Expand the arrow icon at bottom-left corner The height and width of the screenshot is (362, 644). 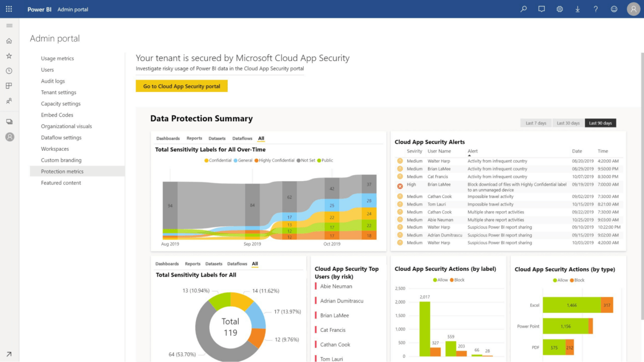(9, 354)
